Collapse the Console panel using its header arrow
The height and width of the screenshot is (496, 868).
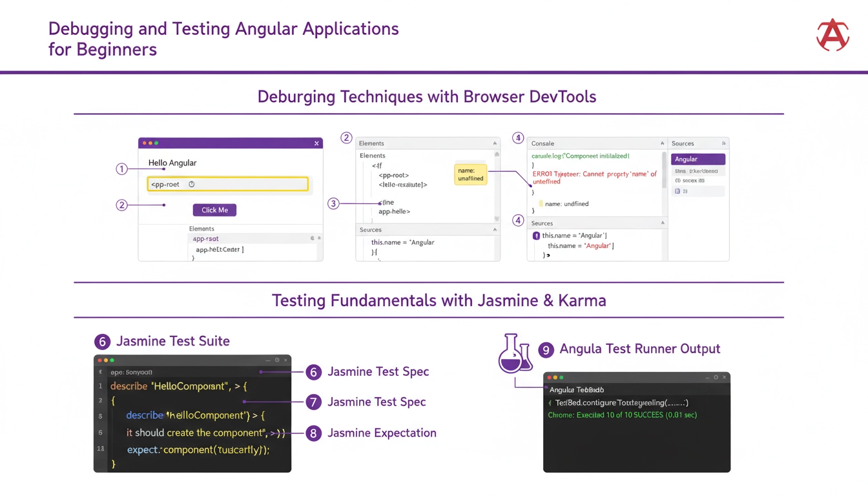point(662,143)
